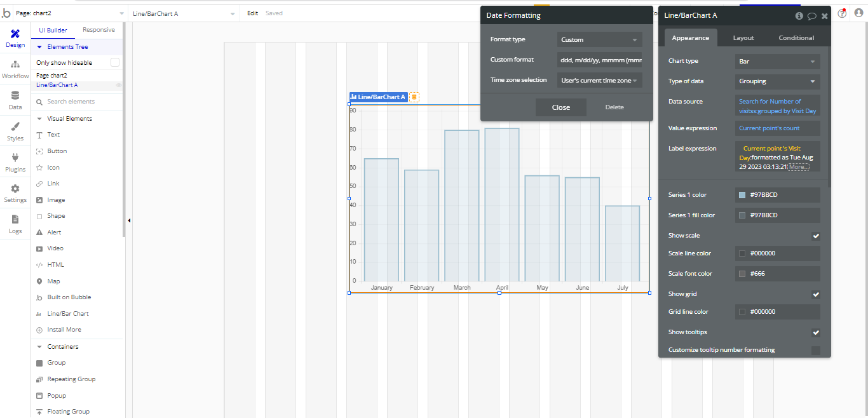Switch to the Responsive tab
The width and height of the screenshot is (868, 418).
99,30
